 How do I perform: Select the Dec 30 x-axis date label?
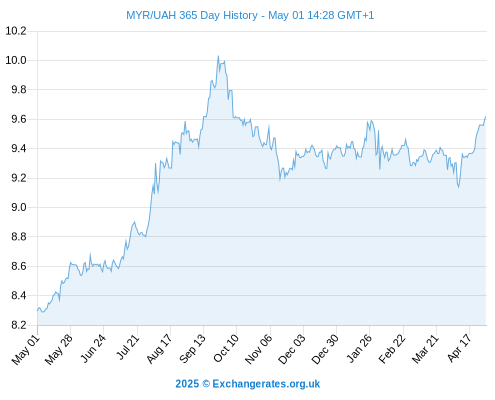[325, 349]
